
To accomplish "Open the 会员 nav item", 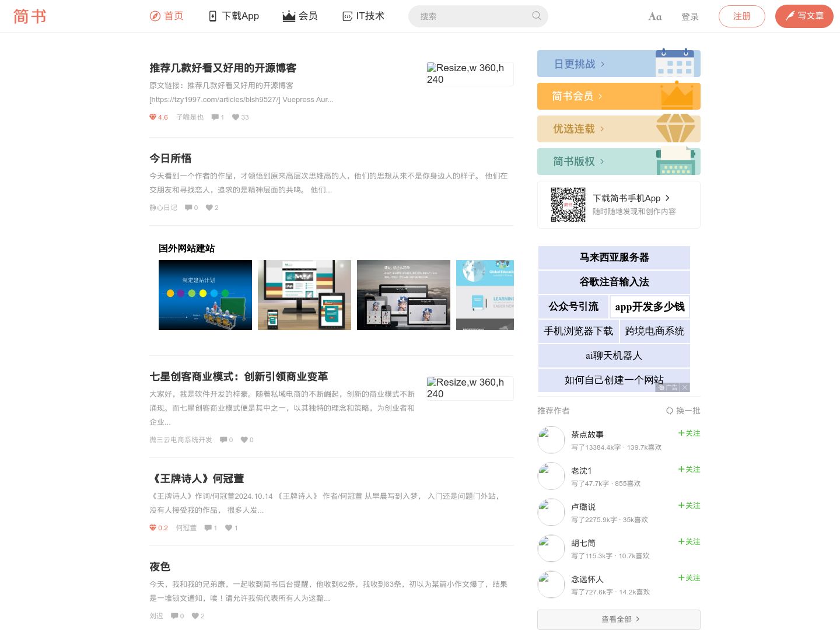I will click(300, 16).
